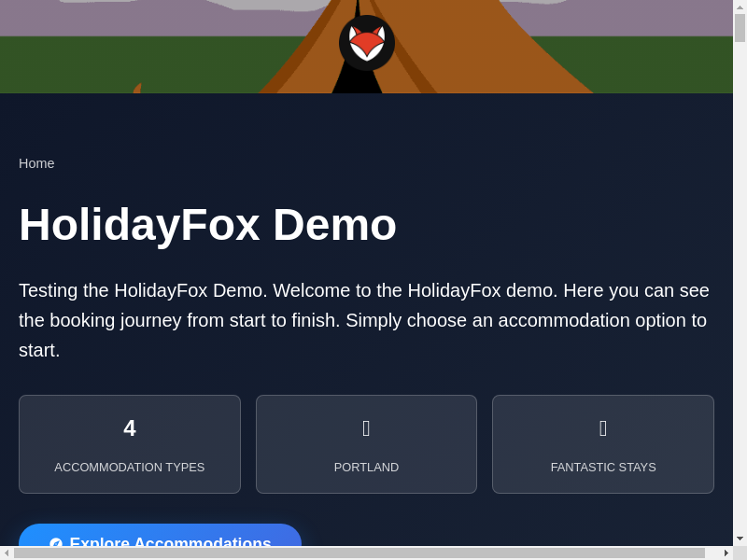This screenshot has width=747, height=560.
Task: Click the icon above Portland label
Action: coord(366,428)
